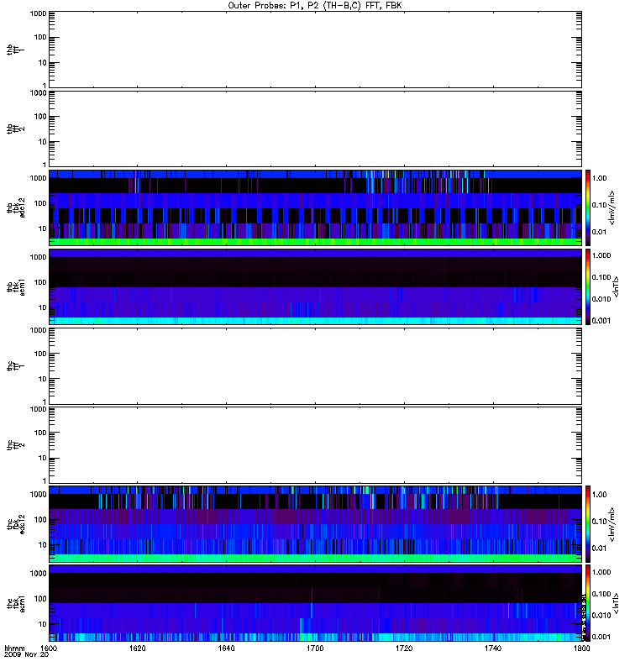This screenshot has height=672, width=630.
Task: Click the '1800' time axis label
Action: point(581,648)
